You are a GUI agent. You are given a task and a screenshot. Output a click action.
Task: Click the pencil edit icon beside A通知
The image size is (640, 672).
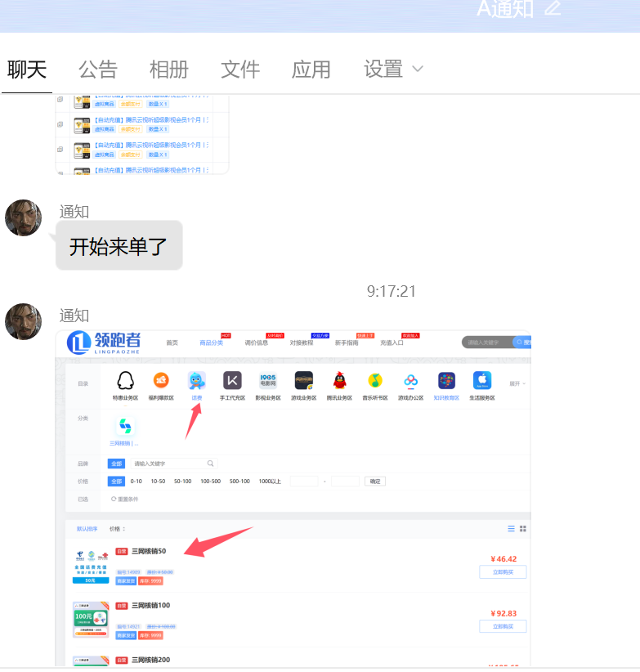[x=553, y=8]
